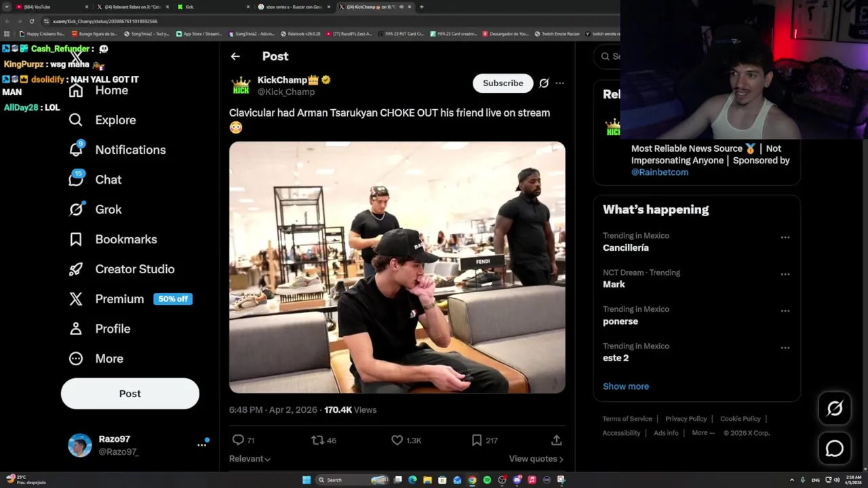The image size is (868, 488).
Task: Open Grok in the sidebar
Action: click(x=95, y=209)
